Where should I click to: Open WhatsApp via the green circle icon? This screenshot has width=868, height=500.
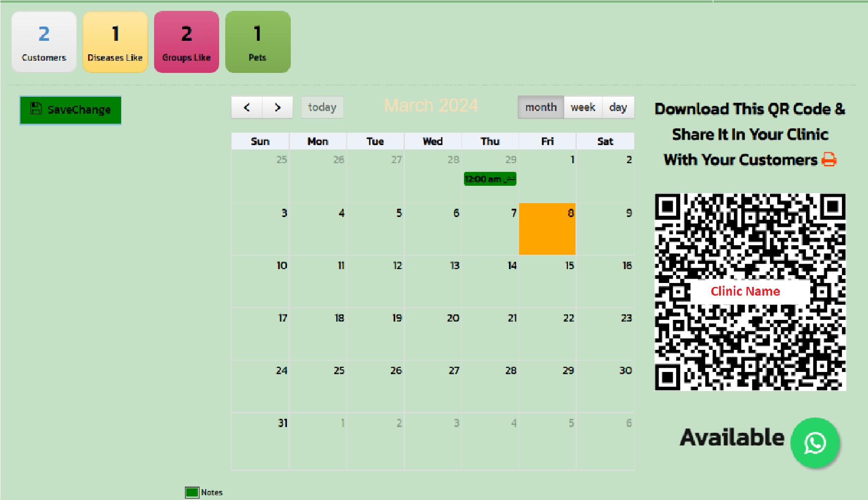pos(815,442)
